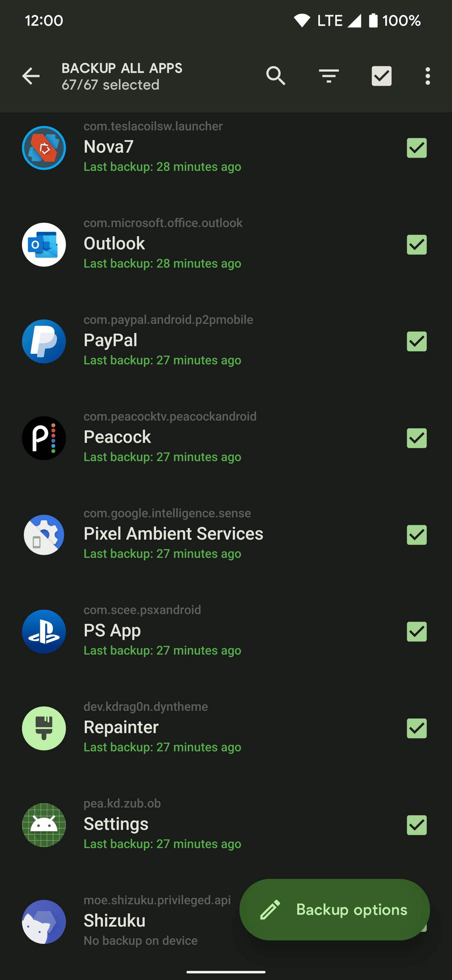Viewport: 452px width, 980px height.
Task: Deselect the PayPal checkbox
Action: coord(417,341)
